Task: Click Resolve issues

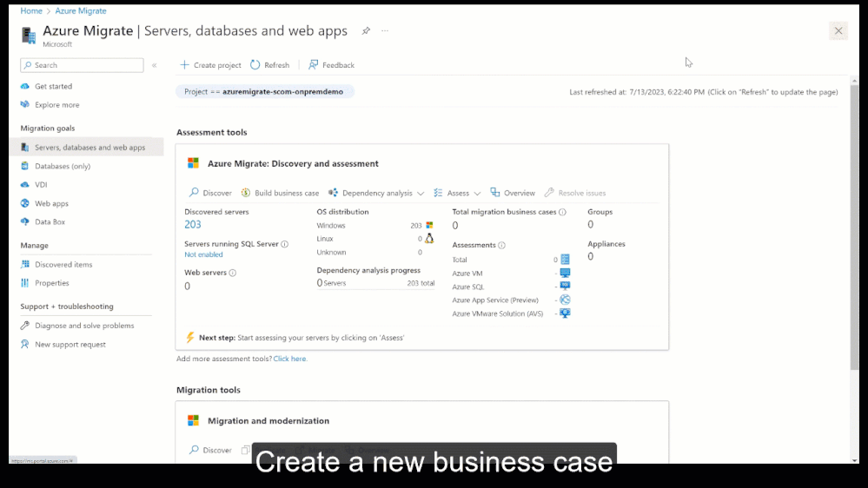Action: point(575,193)
